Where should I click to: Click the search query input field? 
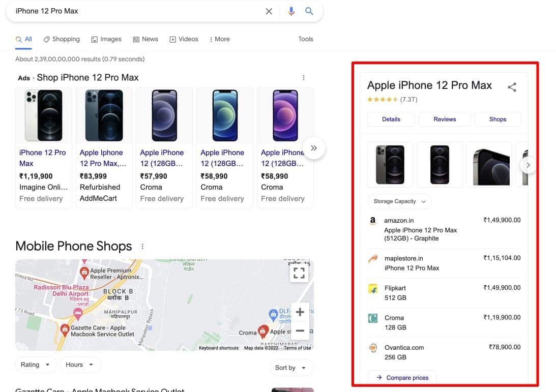137,11
